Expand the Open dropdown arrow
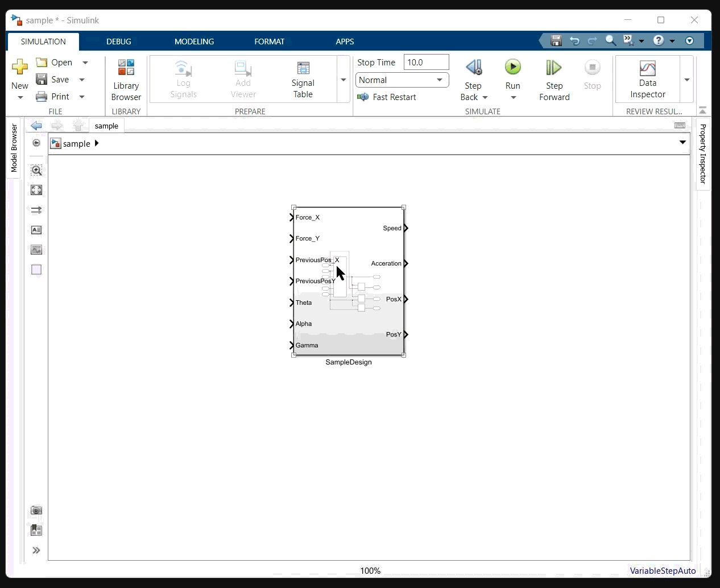 pos(85,63)
